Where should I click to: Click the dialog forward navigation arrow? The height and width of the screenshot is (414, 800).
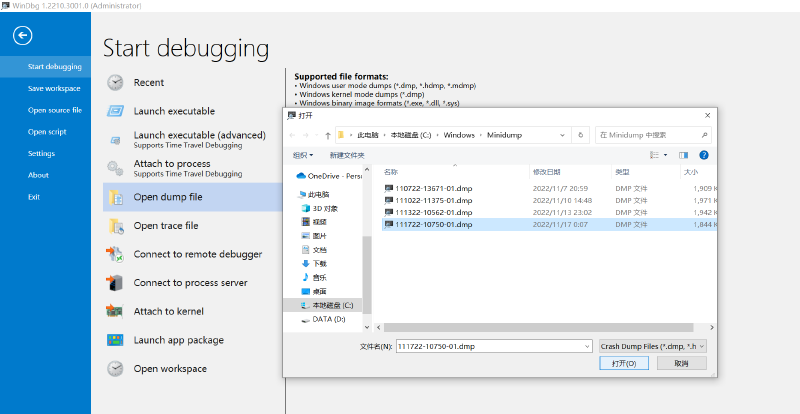pyautogui.click(x=306, y=135)
